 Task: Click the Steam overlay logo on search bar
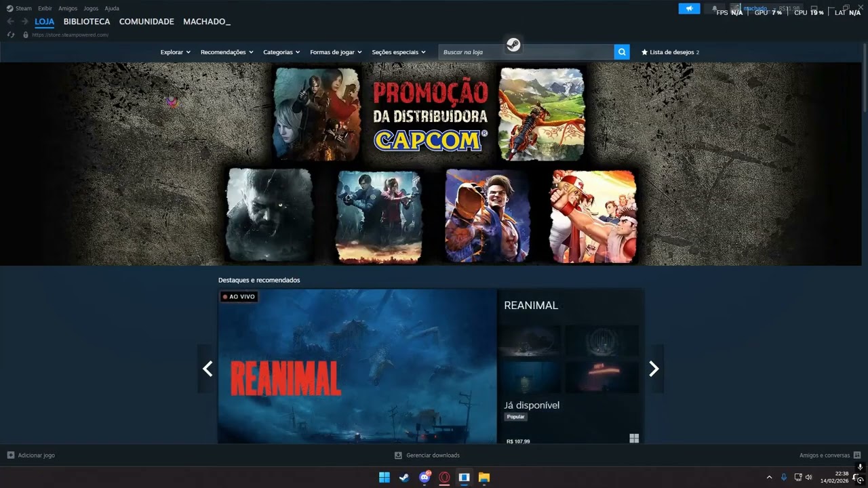513,45
